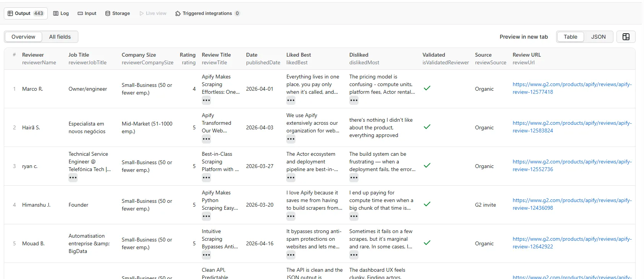Image resolution: width=644 pixels, height=279 pixels.
Task: Expand ryan c.'s truncated job title
Action: [73, 178]
